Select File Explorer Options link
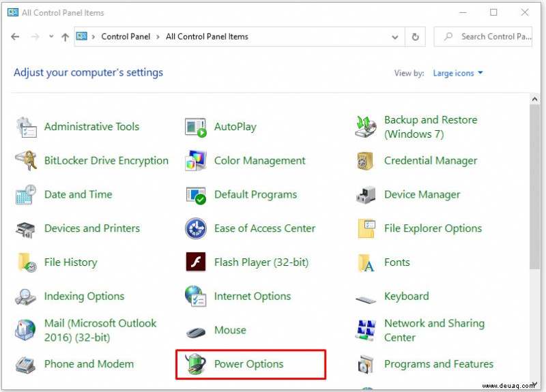The width and height of the screenshot is (546, 392). point(433,228)
